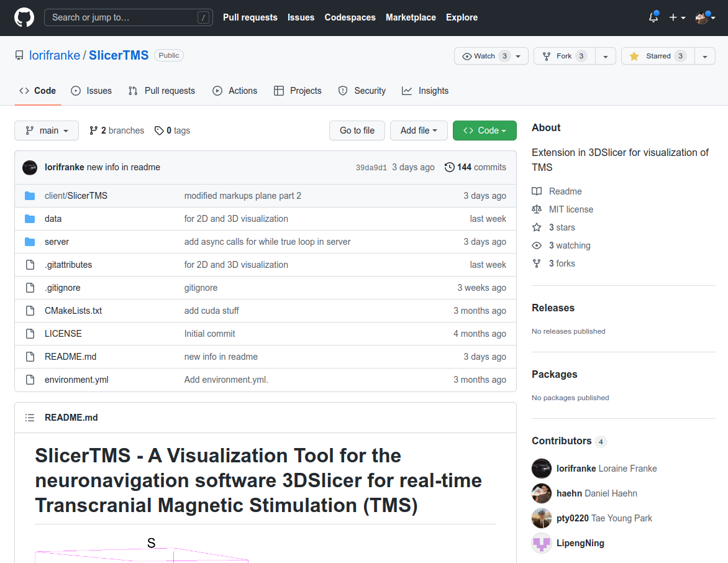Switch to the Security tab

(x=362, y=91)
